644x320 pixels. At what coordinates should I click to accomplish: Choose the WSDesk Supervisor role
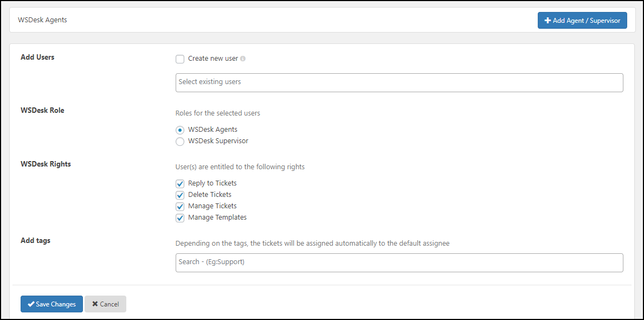point(180,142)
